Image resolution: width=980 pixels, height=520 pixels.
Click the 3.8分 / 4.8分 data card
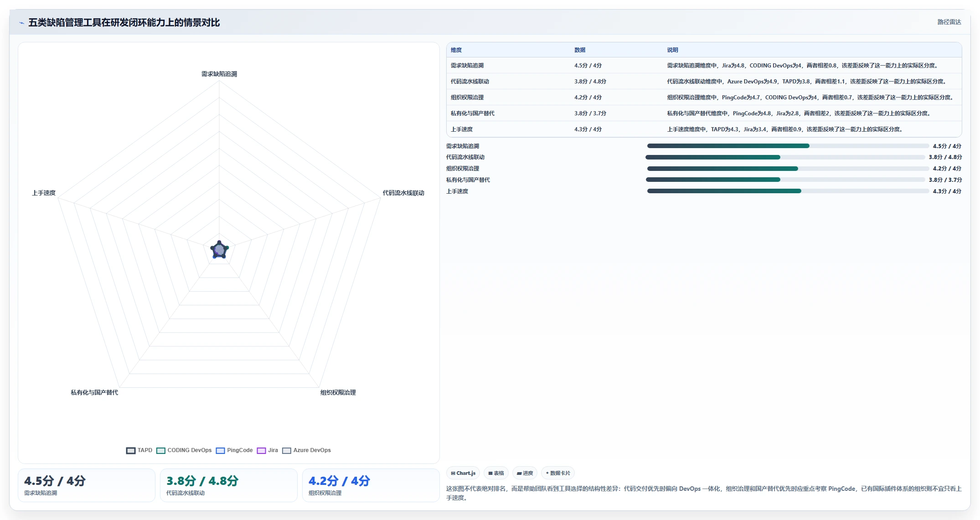click(x=229, y=485)
